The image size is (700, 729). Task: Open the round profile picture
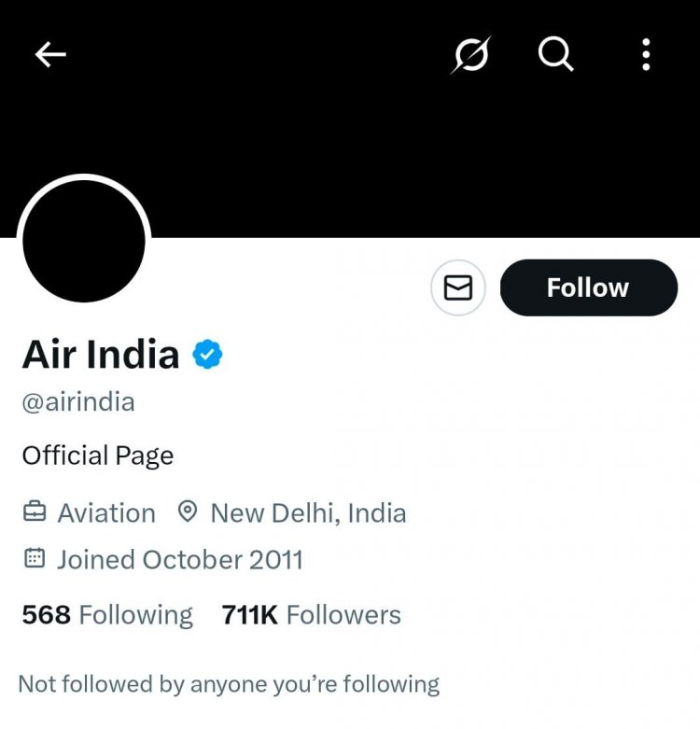click(x=84, y=241)
